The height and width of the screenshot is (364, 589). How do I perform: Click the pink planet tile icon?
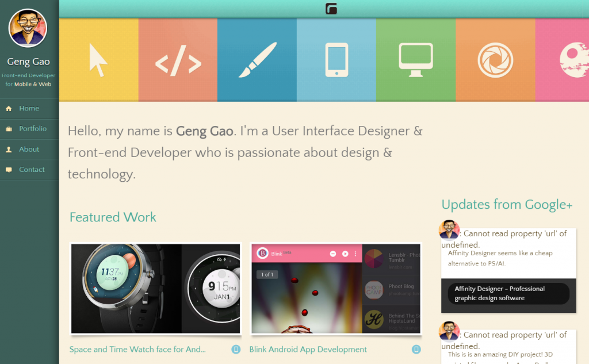coord(572,60)
